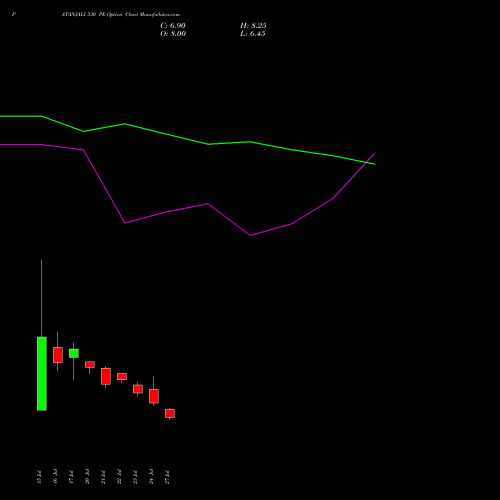
Task: Click the chart title containing 'PE Option Chart'
Action: pyautogui.click(x=121, y=15)
